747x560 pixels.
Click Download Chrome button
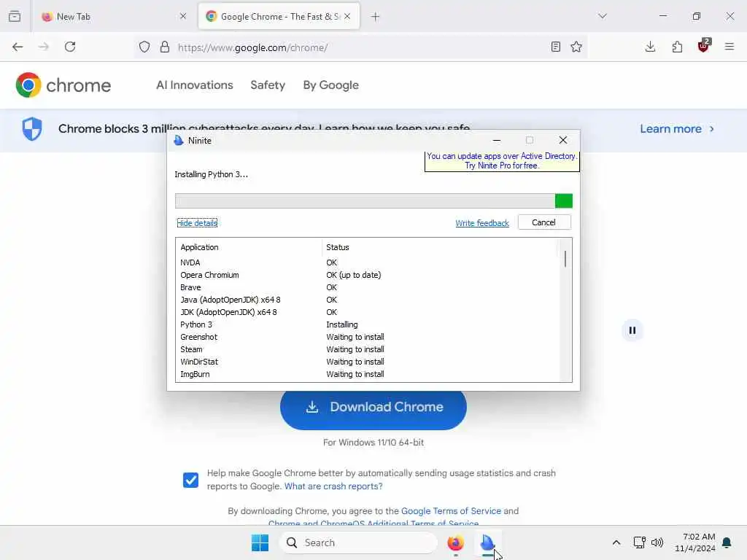(373, 408)
